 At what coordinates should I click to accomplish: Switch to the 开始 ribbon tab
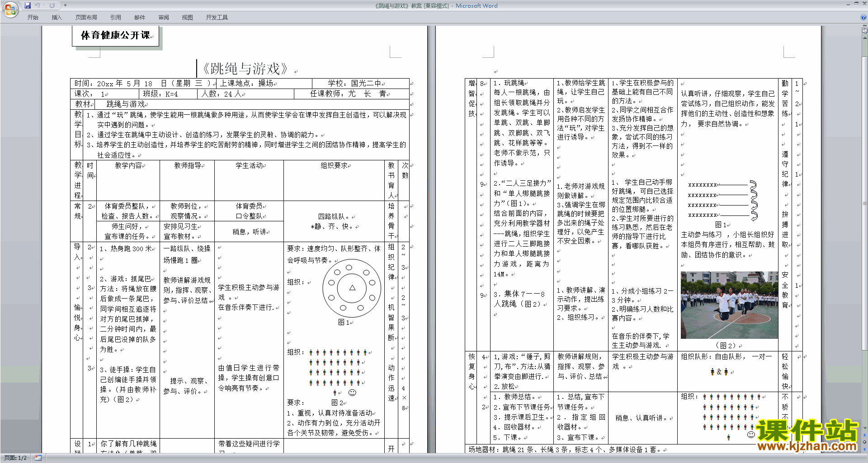point(33,17)
